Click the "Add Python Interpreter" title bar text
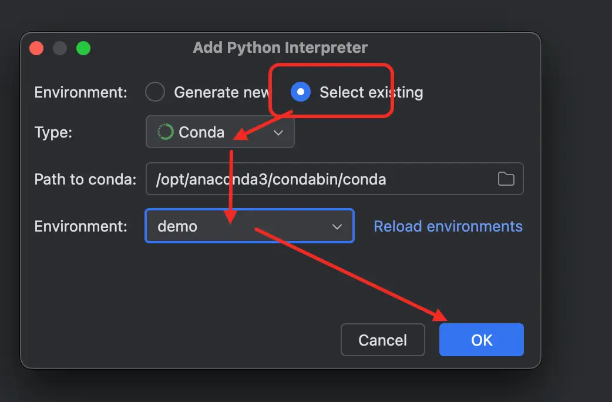The height and width of the screenshot is (402, 612). point(280,47)
